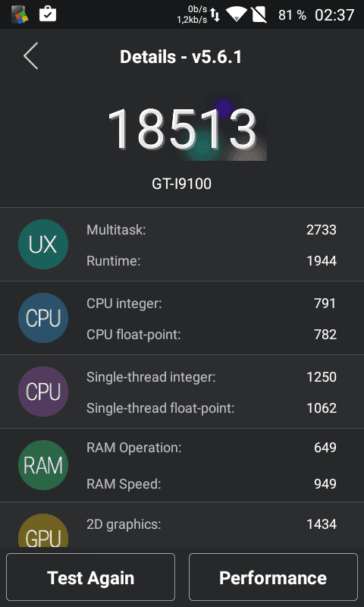This screenshot has width=364, height=607.
Task: Click the Test Again button
Action: point(90,577)
